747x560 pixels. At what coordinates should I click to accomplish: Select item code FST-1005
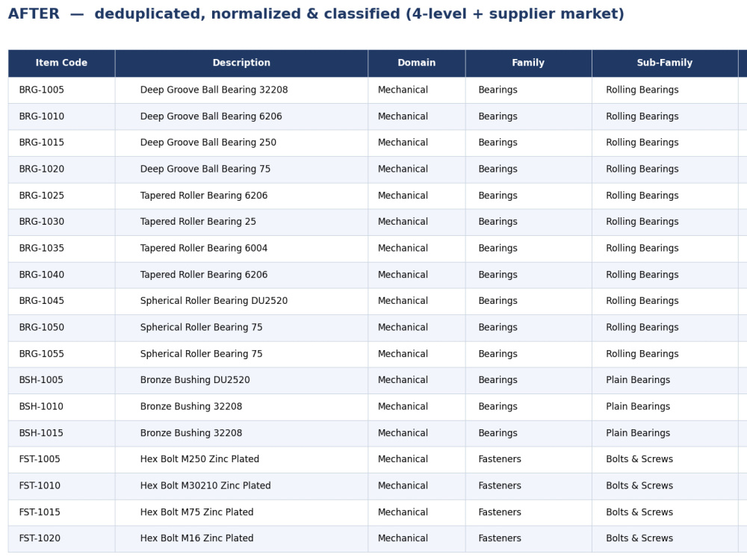(x=40, y=459)
